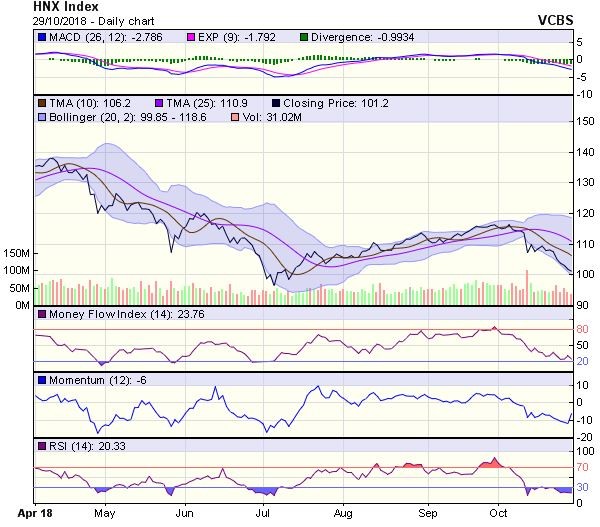Click the pink Vol legend swatch
The height and width of the screenshot is (527, 600).
tap(235, 117)
